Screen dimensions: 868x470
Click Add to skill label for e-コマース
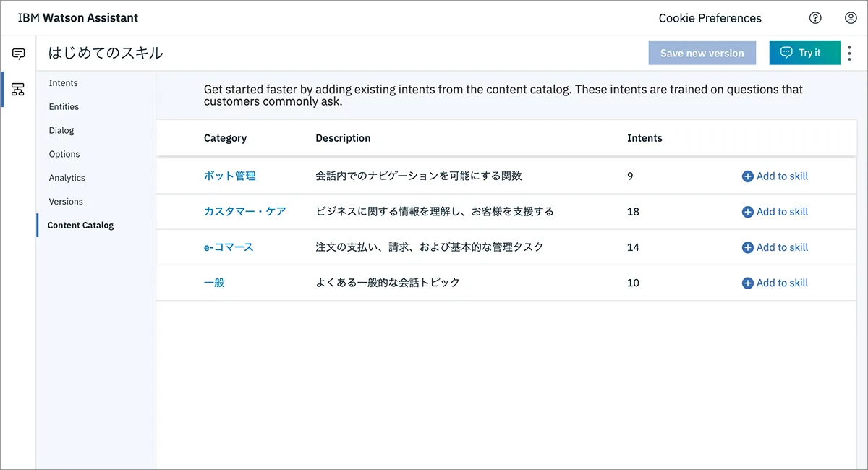(782, 247)
